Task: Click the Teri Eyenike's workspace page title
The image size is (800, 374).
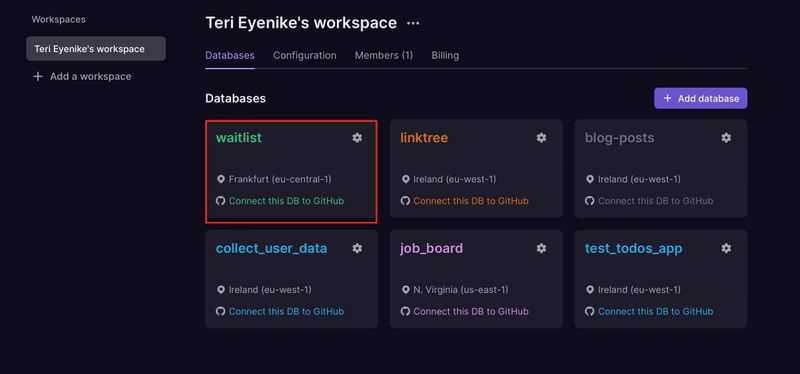Action: 301,23
